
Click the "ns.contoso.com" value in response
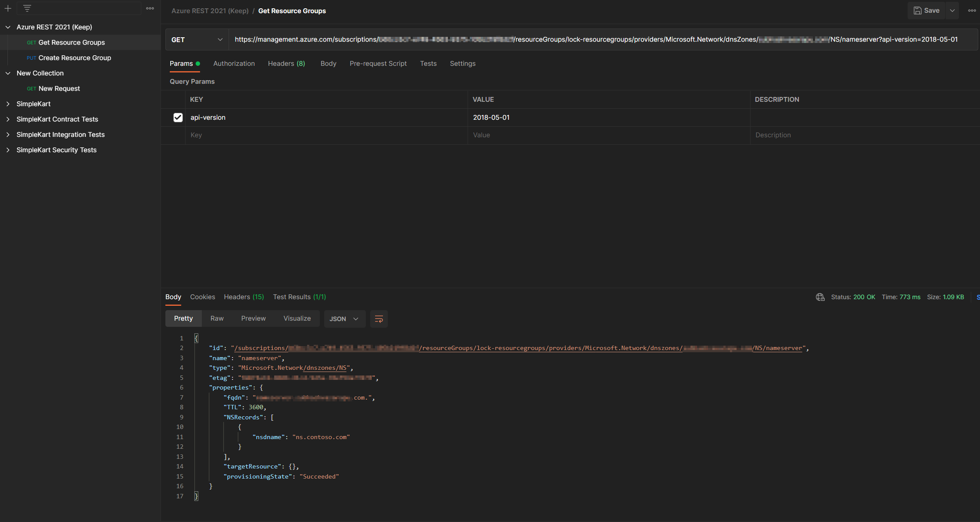[x=321, y=437]
